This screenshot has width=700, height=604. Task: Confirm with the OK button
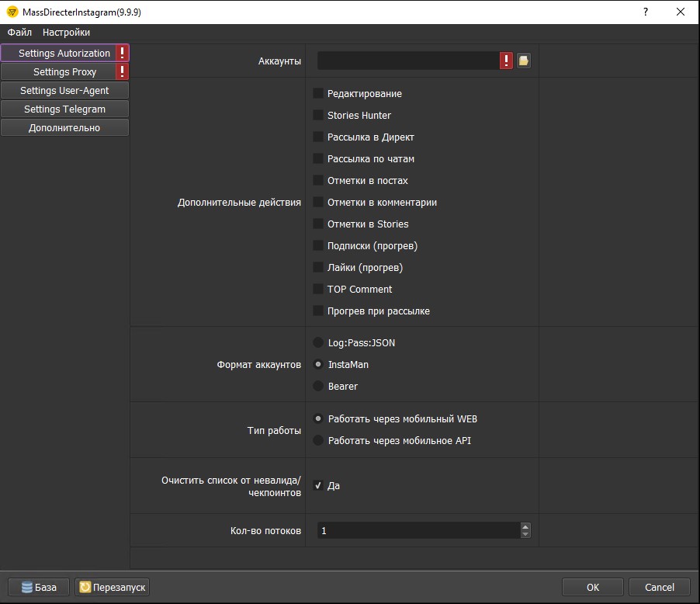592,587
